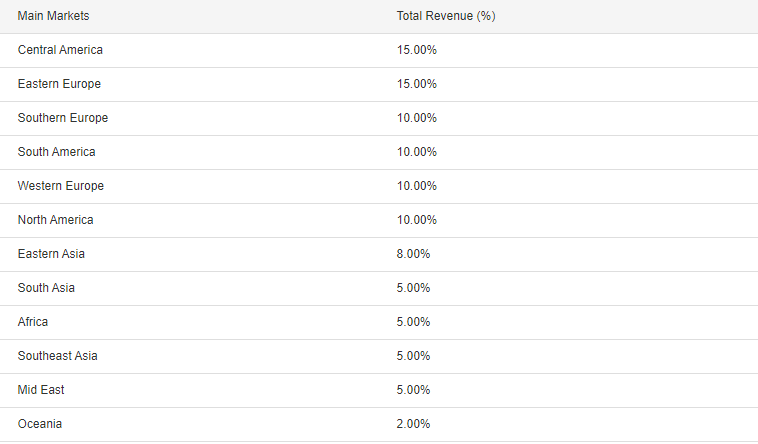Click the Southeast Asia market cell
The width and height of the screenshot is (758, 444).
(x=58, y=356)
